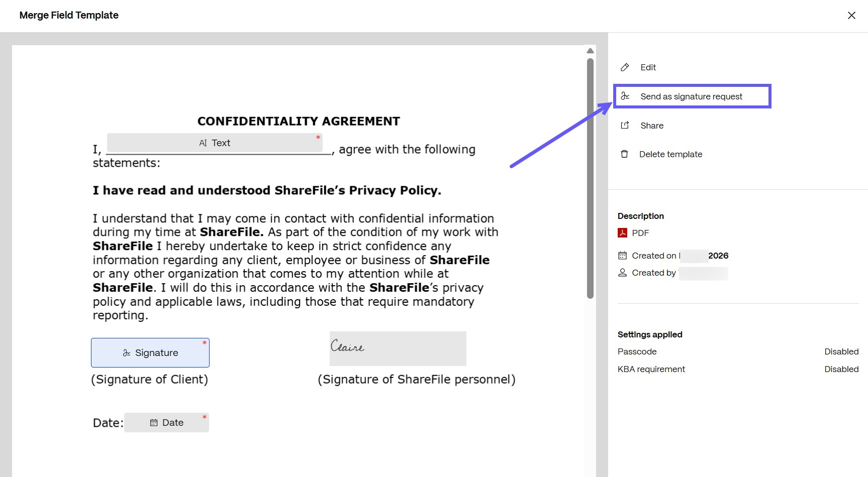The width and height of the screenshot is (868, 477).
Task: Select the Signature field for client
Action: (150, 353)
